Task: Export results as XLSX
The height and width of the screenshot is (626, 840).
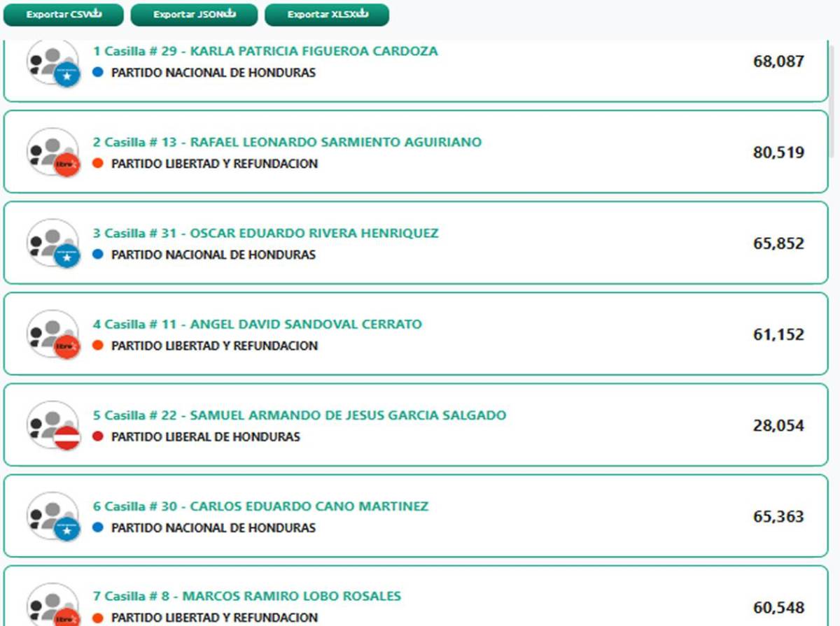Action: [x=327, y=15]
